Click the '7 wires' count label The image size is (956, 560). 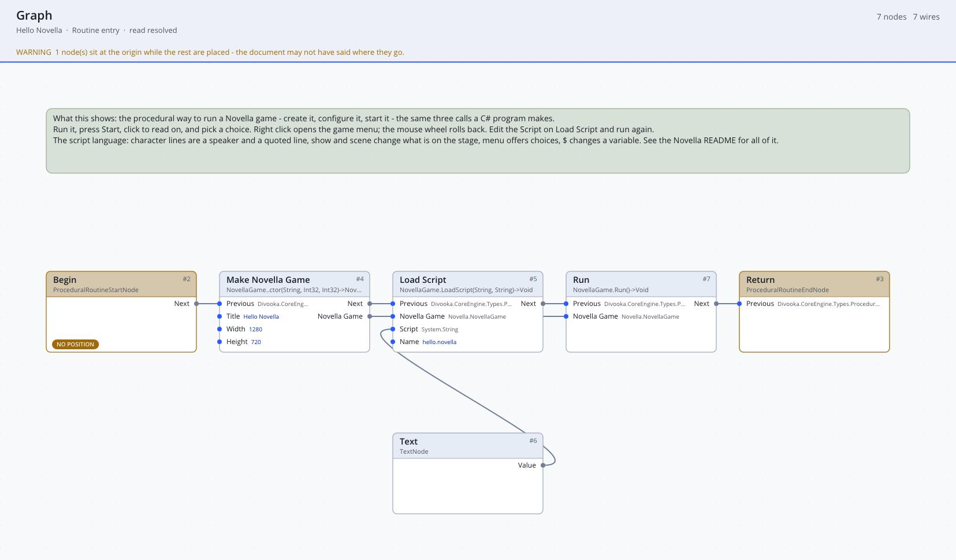click(926, 17)
